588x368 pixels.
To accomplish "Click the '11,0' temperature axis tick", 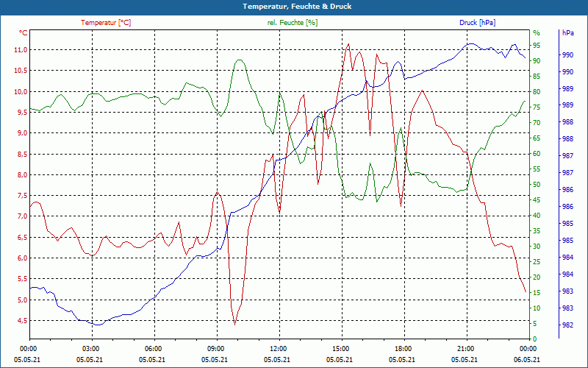I will point(21,50).
